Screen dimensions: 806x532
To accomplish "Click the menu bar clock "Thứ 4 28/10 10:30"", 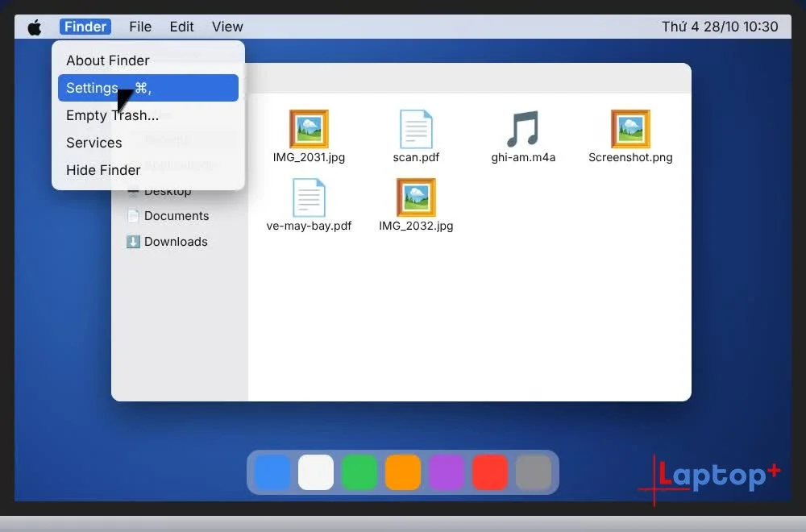I will point(720,27).
